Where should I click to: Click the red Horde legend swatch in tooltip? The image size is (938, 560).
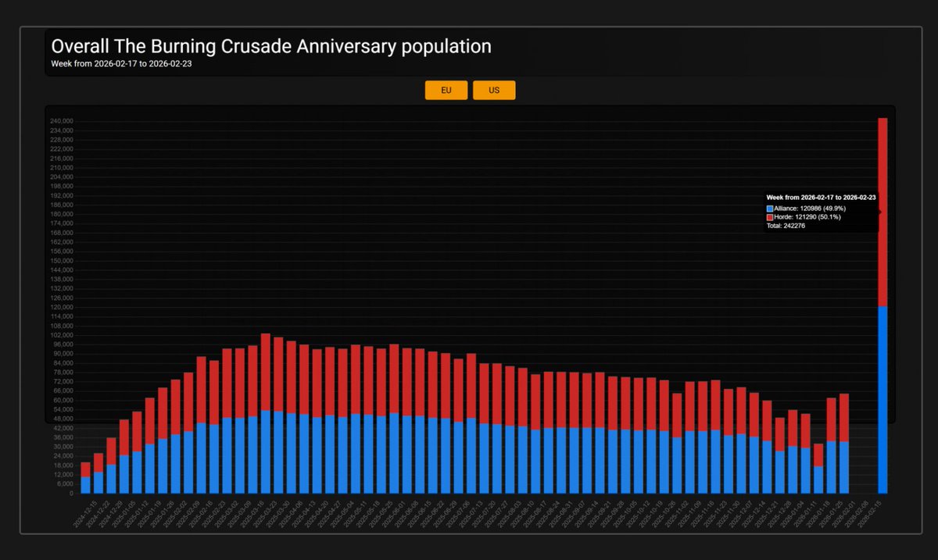point(770,217)
